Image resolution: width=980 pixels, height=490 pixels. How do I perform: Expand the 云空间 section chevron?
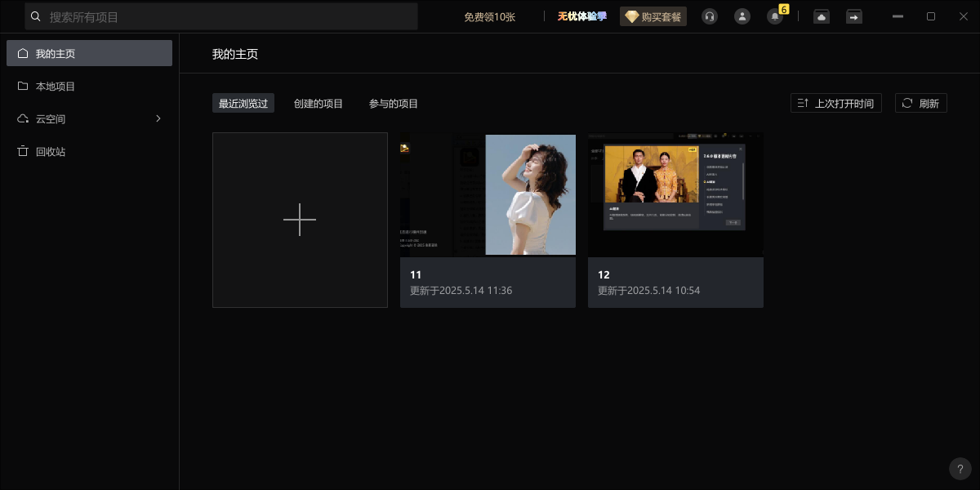tap(158, 118)
